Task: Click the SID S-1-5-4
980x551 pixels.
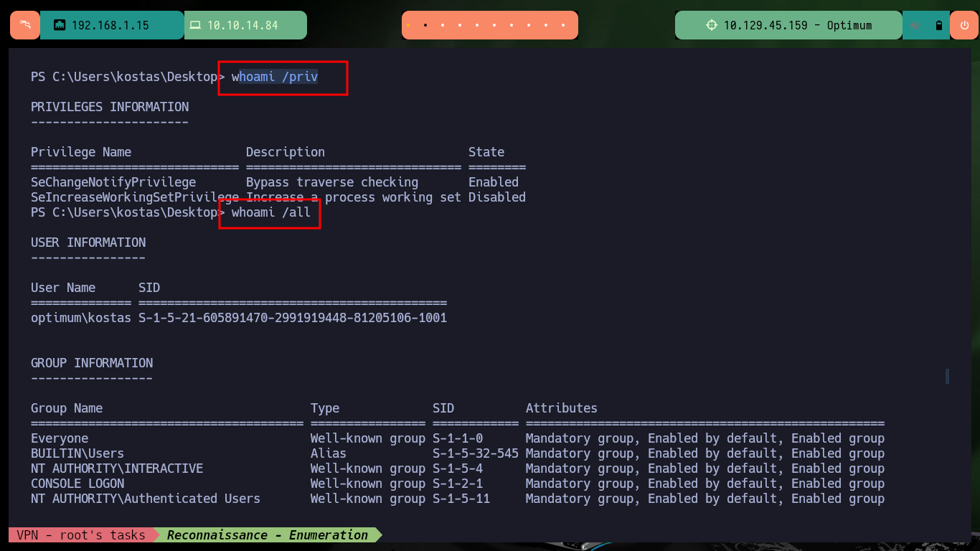Action: point(458,468)
